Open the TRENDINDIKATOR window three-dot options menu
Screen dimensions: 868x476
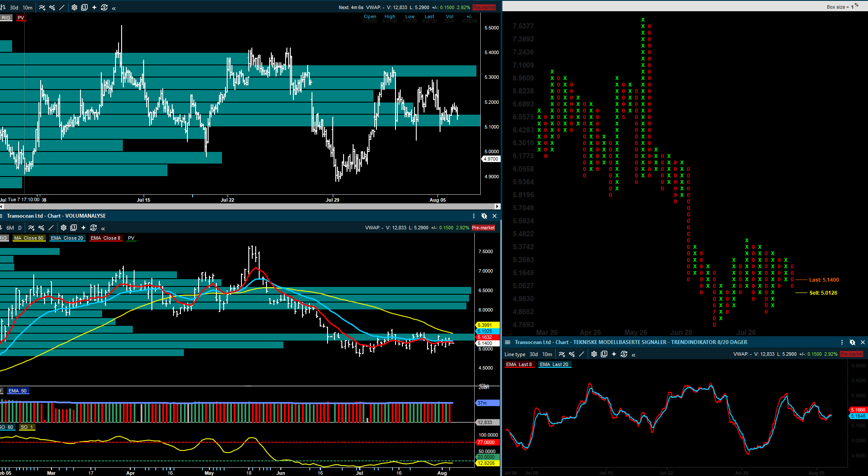coord(842,342)
